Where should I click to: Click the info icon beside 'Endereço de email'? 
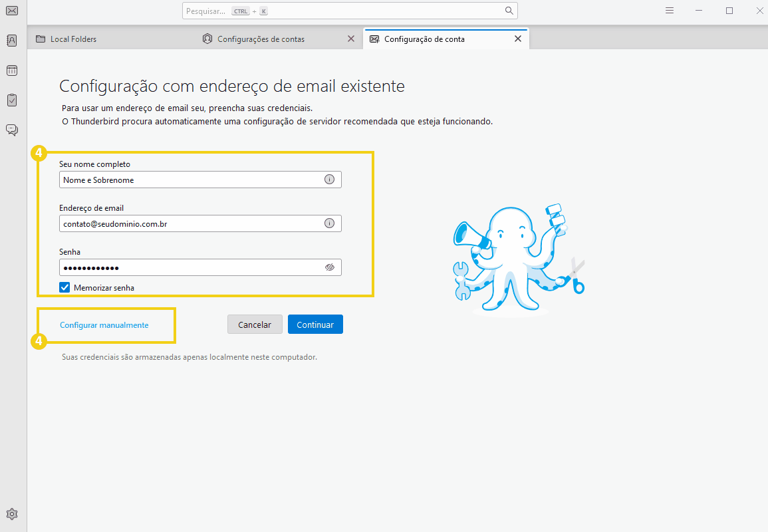point(329,223)
